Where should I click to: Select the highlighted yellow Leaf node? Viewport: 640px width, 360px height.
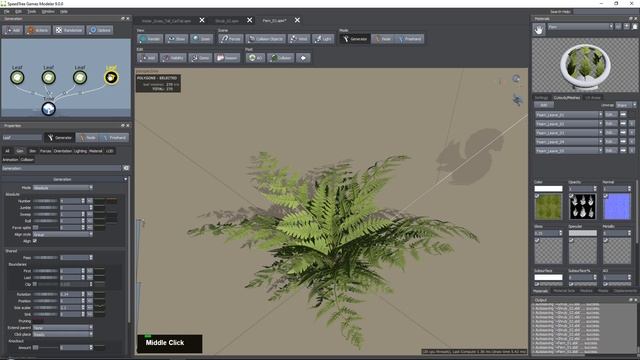pos(111,77)
